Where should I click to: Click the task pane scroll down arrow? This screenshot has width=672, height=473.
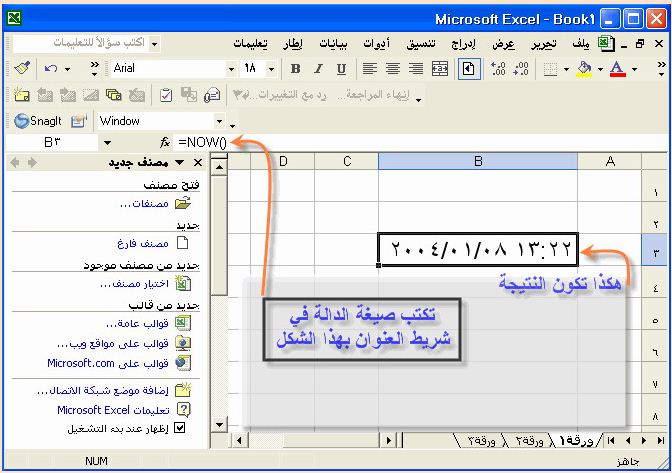(219, 425)
